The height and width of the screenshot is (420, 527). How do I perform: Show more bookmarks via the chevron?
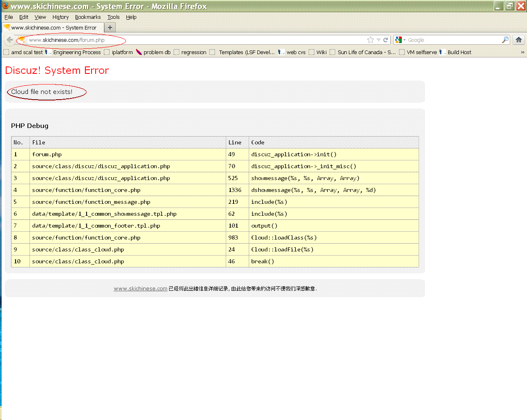click(x=522, y=52)
